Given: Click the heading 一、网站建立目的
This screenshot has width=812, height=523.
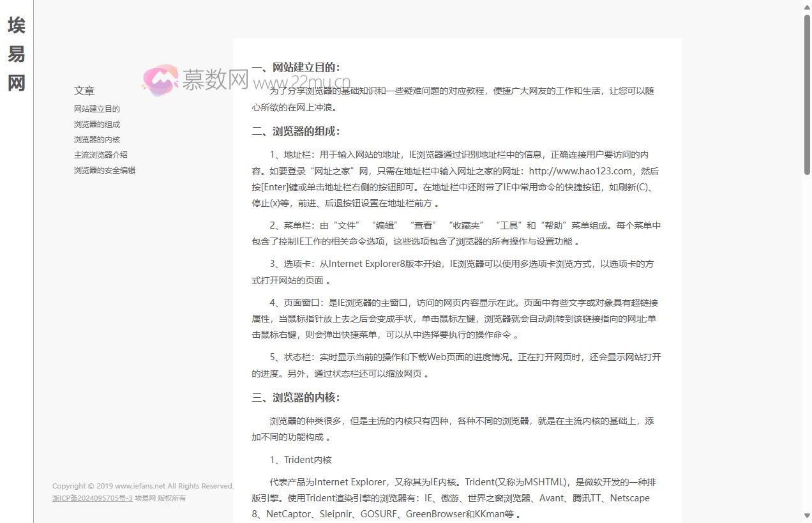Looking at the screenshot, I should tap(304, 67).
